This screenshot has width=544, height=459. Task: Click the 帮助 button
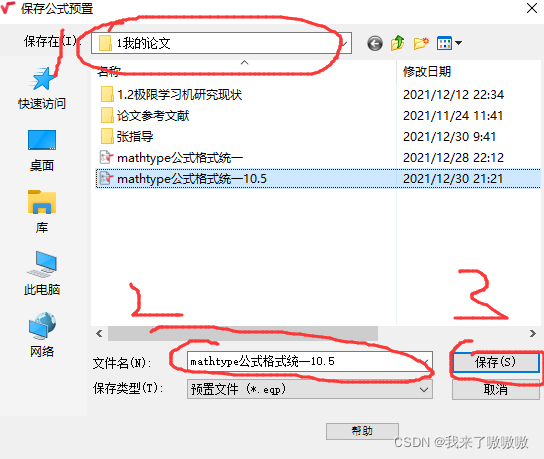coord(362,431)
